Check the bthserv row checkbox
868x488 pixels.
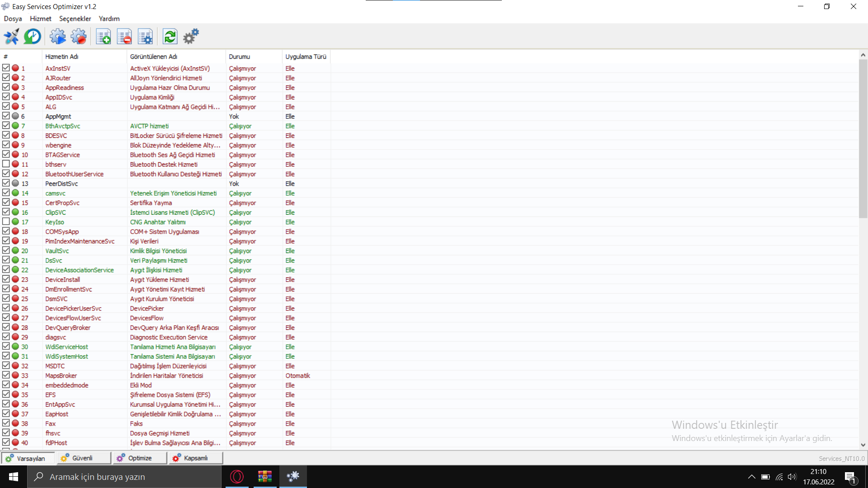coord(6,164)
